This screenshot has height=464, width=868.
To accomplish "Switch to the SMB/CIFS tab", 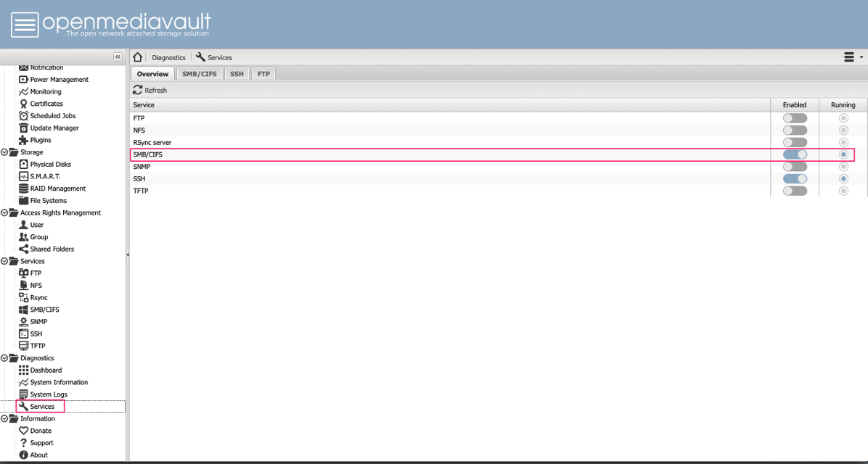I will coord(200,73).
